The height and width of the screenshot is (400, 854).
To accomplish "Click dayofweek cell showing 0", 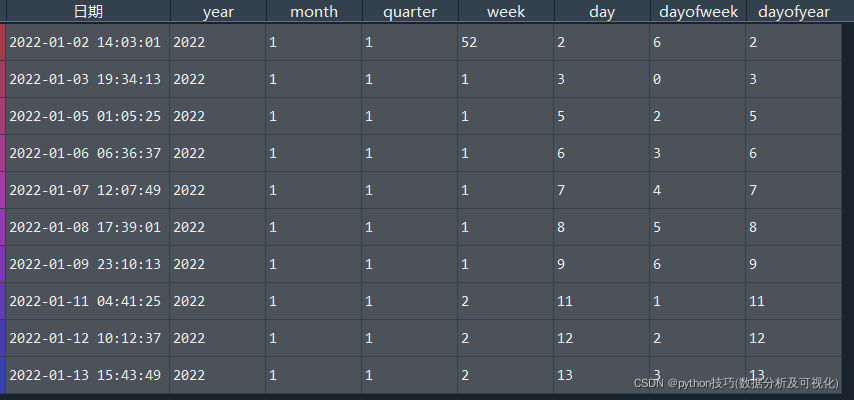I will 698,79.
